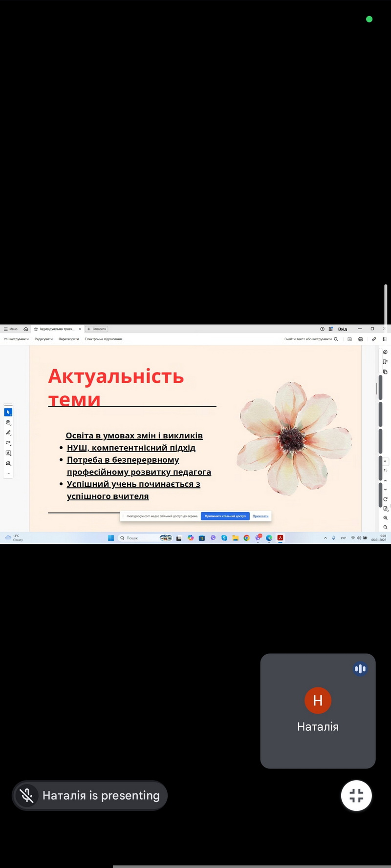Viewport: 391px width, 868px height.
Task: Exit fullscreen in Google Meet
Action: pyautogui.click(x=356, y=795)
